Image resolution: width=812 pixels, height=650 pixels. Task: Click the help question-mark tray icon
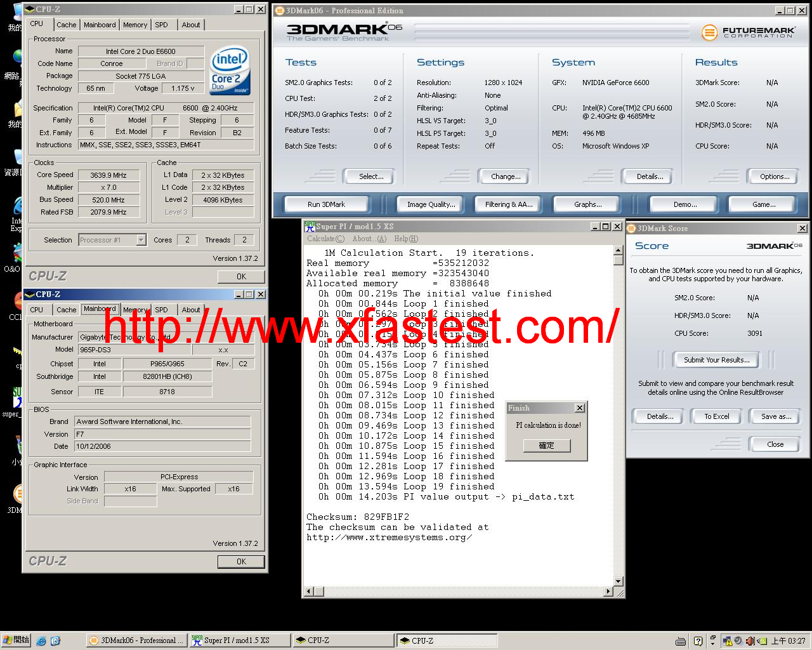[698, 641]
